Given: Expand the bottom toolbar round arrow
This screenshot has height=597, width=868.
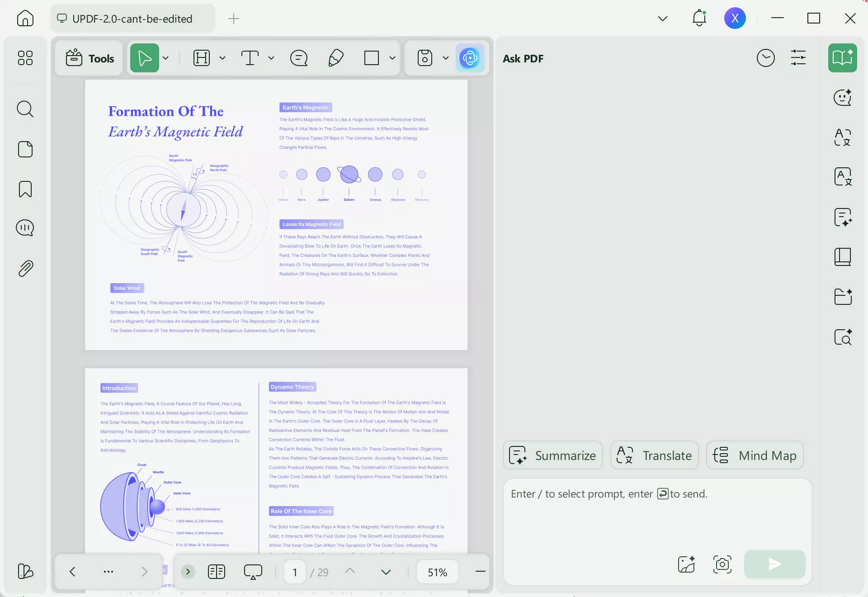Looking at the screenshot, I should coord(188,572).
